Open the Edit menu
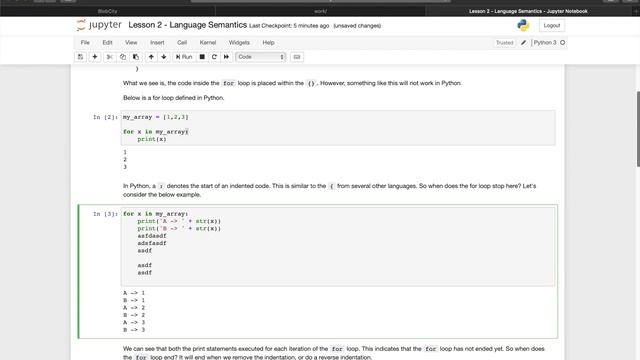The width and height of the screenshot is (640, 360). coord(107,42)
